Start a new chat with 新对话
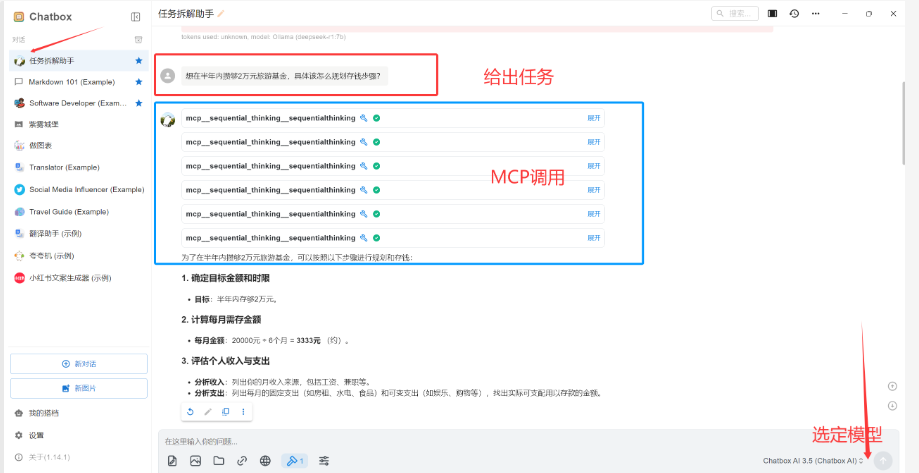This screenshot has height=473, width=919. point(79,363)
